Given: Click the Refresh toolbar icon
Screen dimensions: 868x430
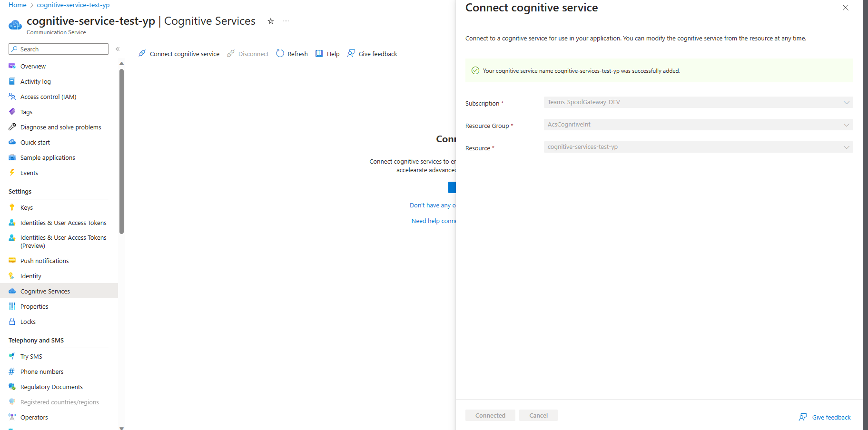Looking at the screenshot, I should pyautogui.click(x=280, y=53).
